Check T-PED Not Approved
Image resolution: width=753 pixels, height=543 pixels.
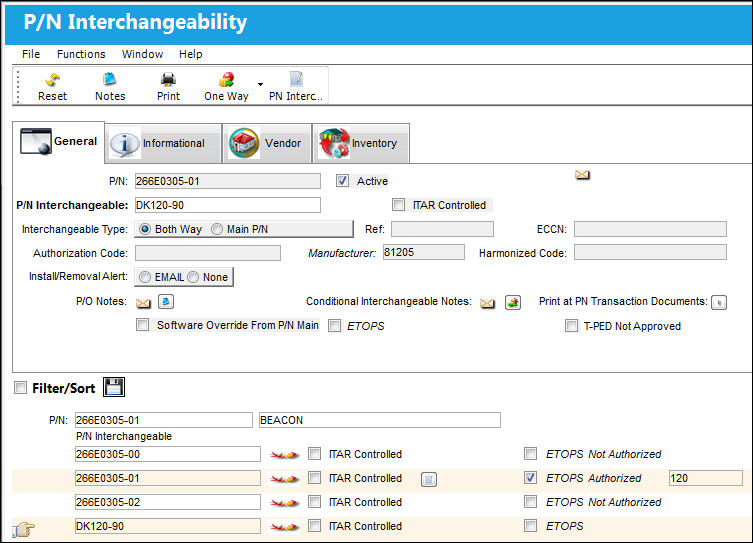(x=571, y=326)
